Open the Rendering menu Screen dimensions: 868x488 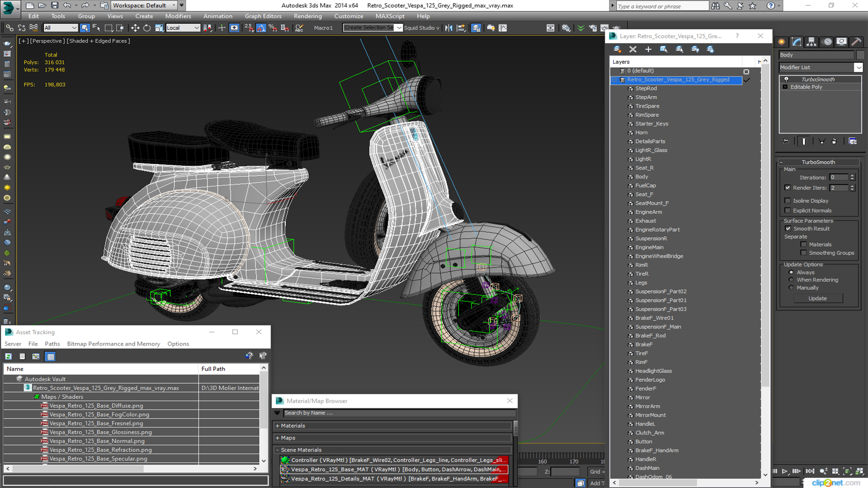308,16
